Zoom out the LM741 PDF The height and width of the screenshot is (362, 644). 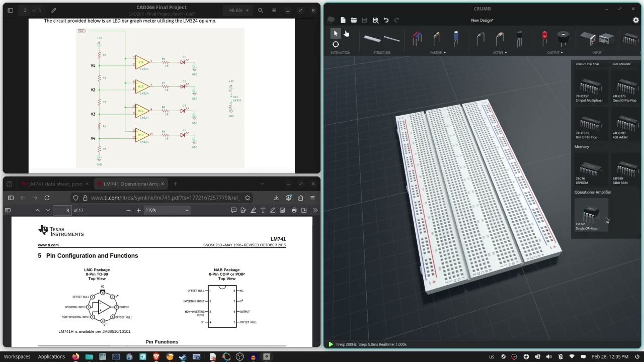tap(128, 210)
